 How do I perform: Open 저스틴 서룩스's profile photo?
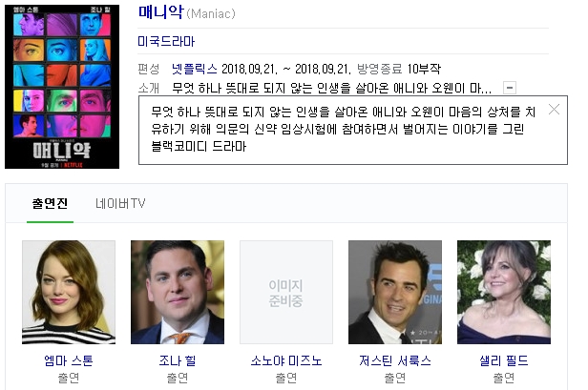395,292
